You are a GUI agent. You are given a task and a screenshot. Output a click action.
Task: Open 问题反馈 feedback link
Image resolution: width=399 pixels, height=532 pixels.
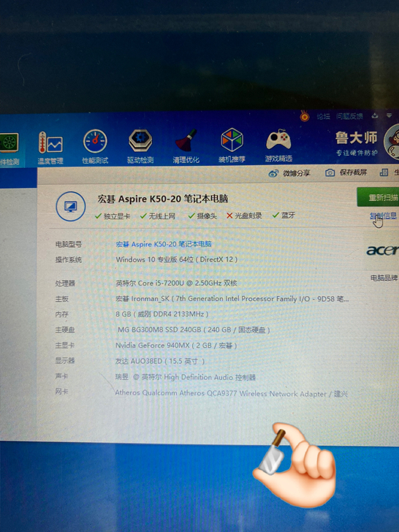point(349,116)
